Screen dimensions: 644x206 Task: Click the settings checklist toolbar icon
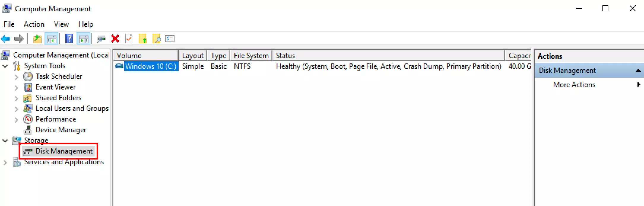click(x=170, y=39)
